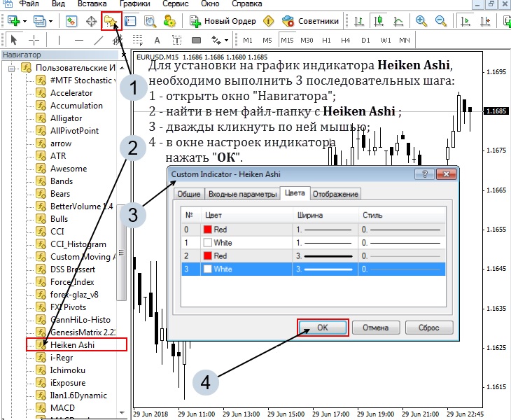Open MetaEditor yellow diamond icon
Viewport: 511px width, 420px height.
[268, 21]
